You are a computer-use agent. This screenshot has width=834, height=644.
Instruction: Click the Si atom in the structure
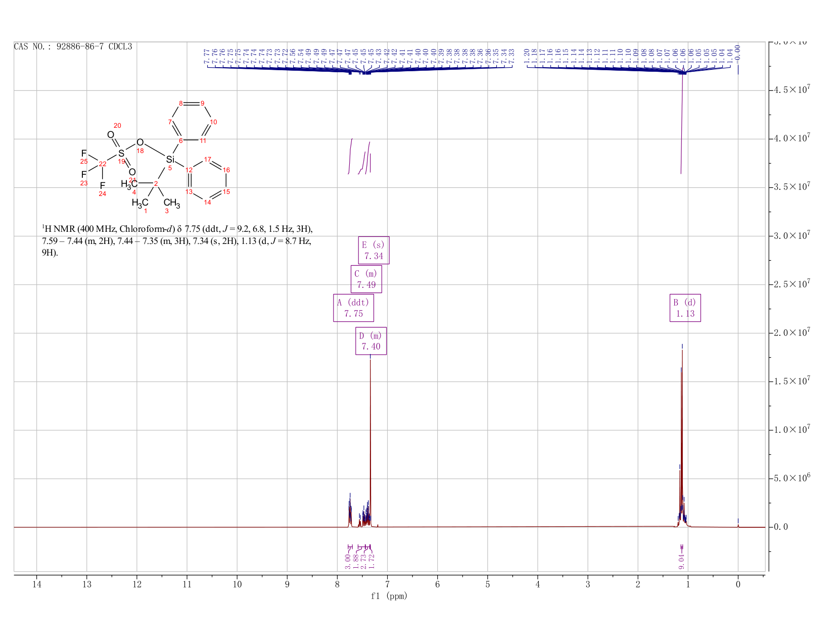coord(170,160)
